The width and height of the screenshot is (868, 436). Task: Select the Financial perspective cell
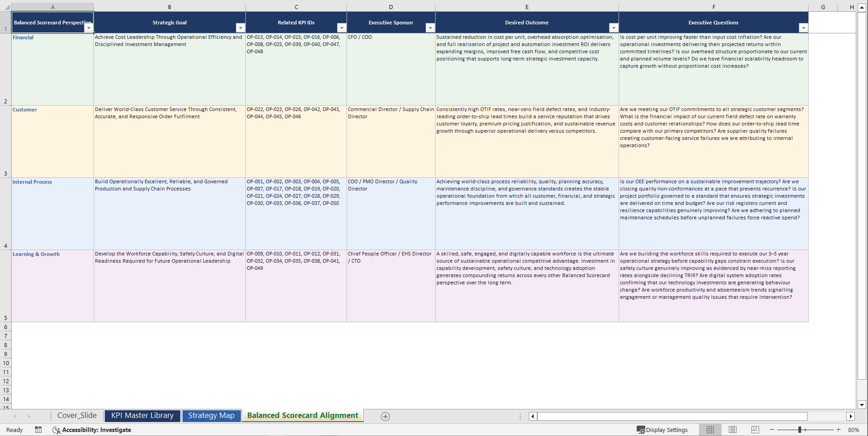[52, 70]
